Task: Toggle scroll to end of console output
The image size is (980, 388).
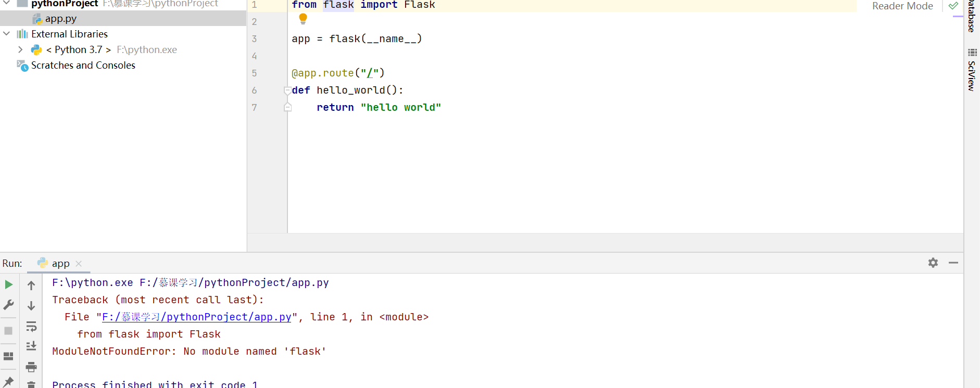Action: [x=31, y=346]
